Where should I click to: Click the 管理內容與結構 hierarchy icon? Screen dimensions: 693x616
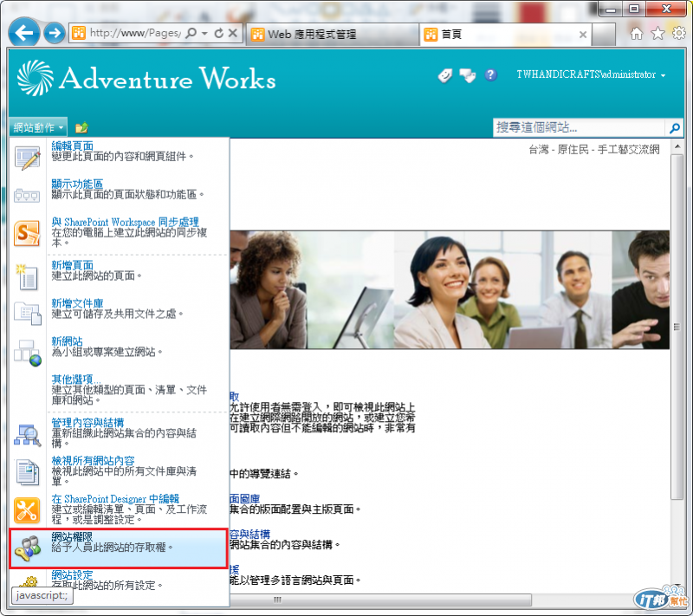coord(28,435)
